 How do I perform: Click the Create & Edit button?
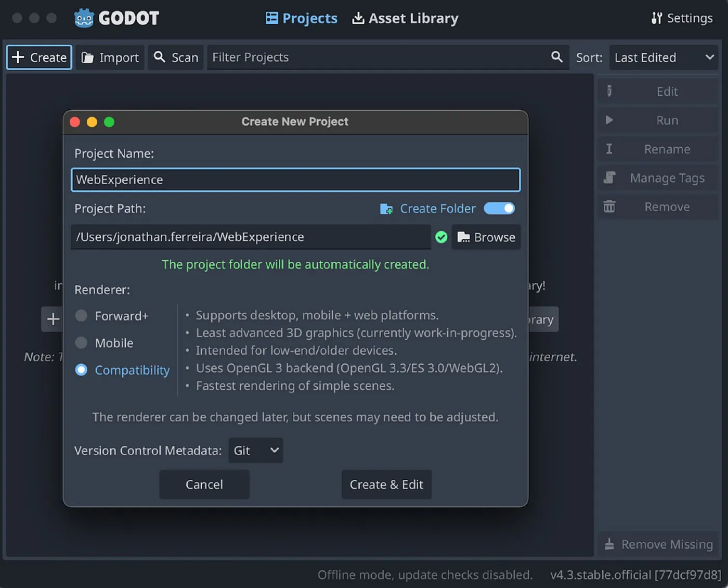tap(386, 484)
